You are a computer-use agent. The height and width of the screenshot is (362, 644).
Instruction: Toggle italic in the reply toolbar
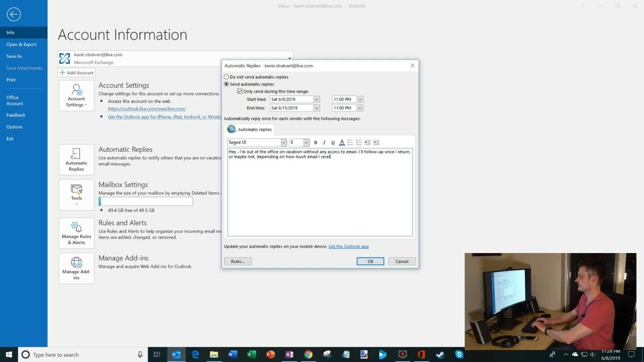tap(324, 143)
